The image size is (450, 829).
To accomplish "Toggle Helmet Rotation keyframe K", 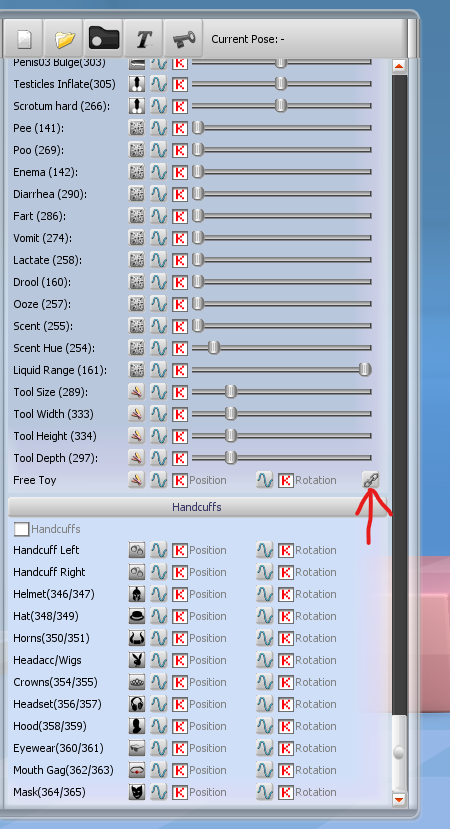I will coord(286,595).
